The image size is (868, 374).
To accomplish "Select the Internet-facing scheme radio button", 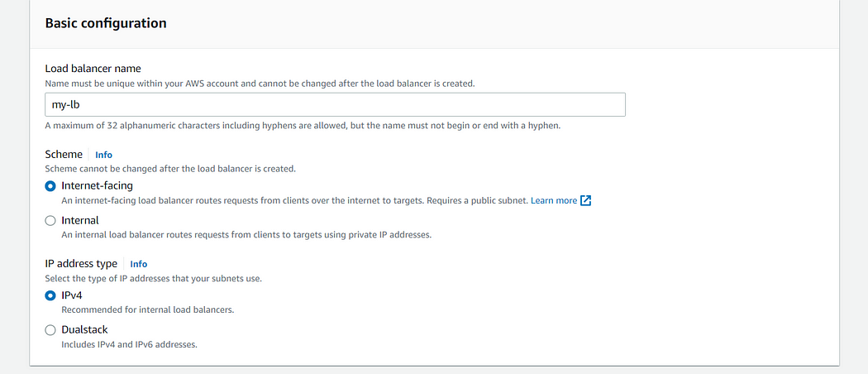I will click(50, 186).
